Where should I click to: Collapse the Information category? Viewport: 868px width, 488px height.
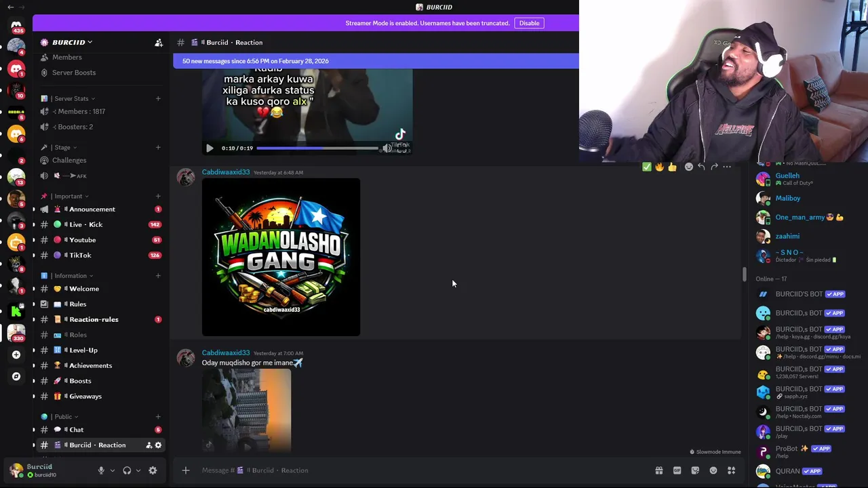(71, 276)
